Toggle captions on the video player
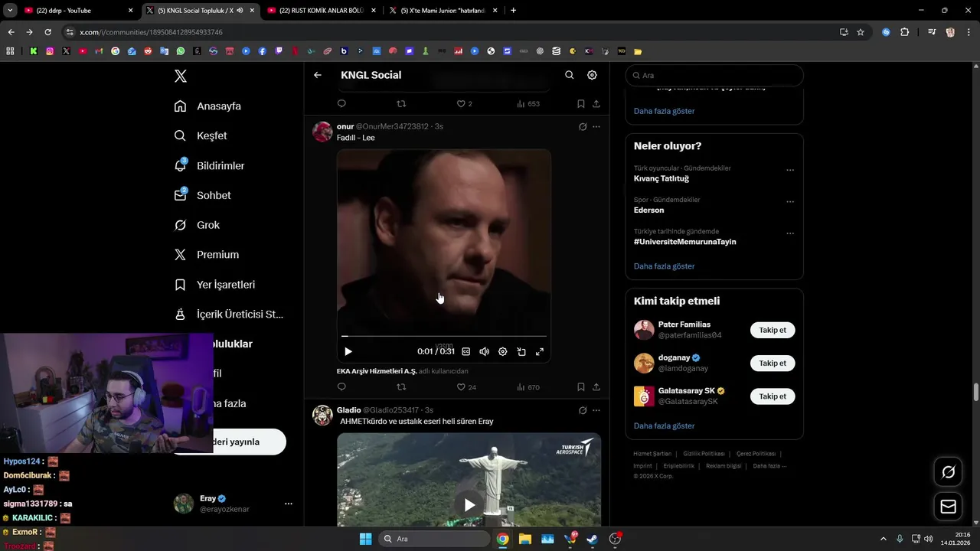Viewport: 980px width, 551px height. tap(465, 351)
